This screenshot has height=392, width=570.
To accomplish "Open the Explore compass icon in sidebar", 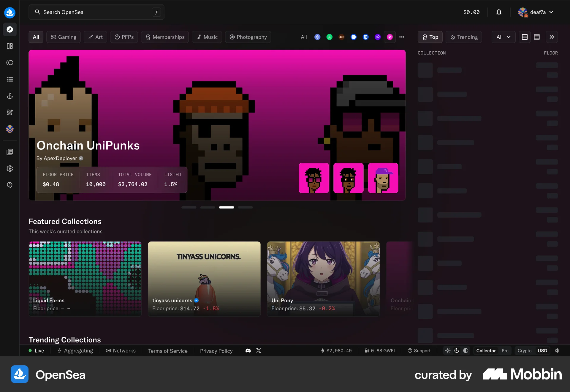I will click(x=10, y=29).
